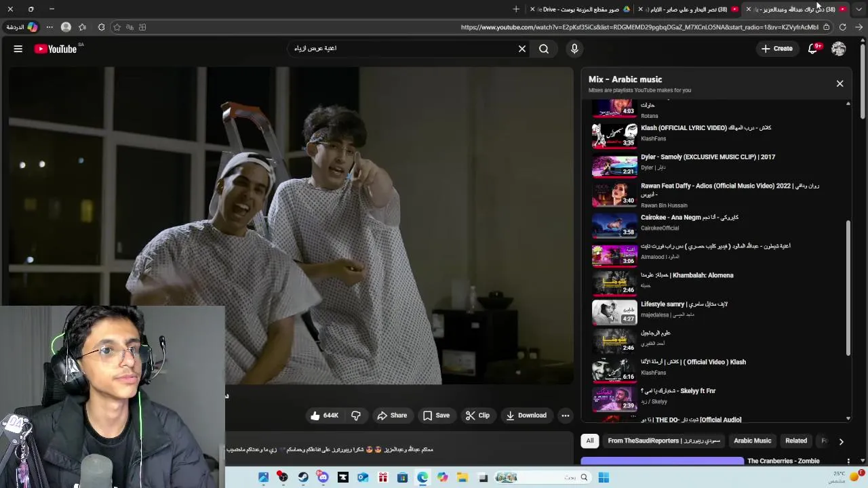Viewport: 868px width, 488px height.
Task: Open the YouTube account avatar menu
Action: point(839,49)
